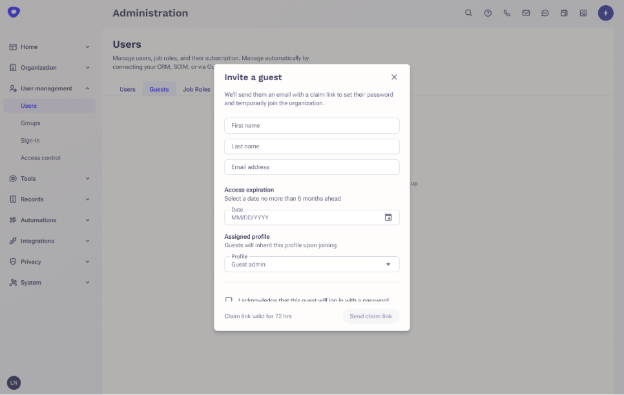
Task: Click the Records sidebar icon
Action: (13, 199)
